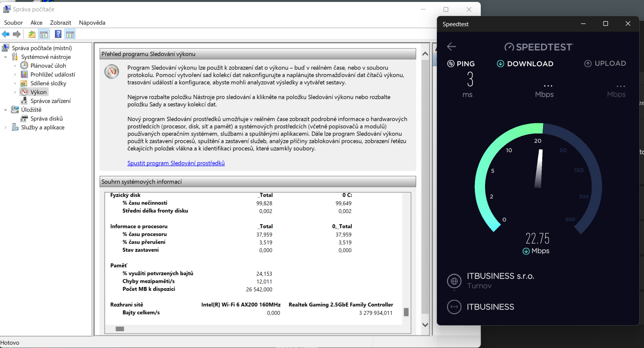Click the connection icon next to ITBUSINESS
Image resolution: width=644 pixels, height=348 pixels.
point(454,307)
